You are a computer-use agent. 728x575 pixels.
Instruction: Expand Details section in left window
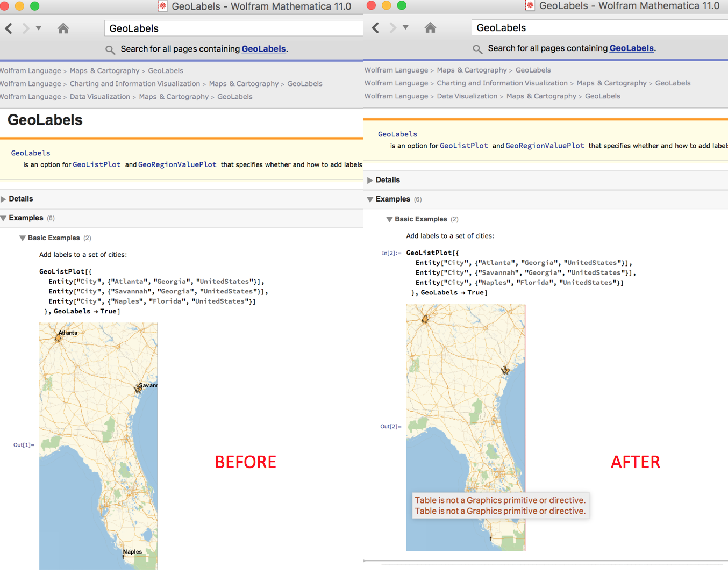[4, 199]
